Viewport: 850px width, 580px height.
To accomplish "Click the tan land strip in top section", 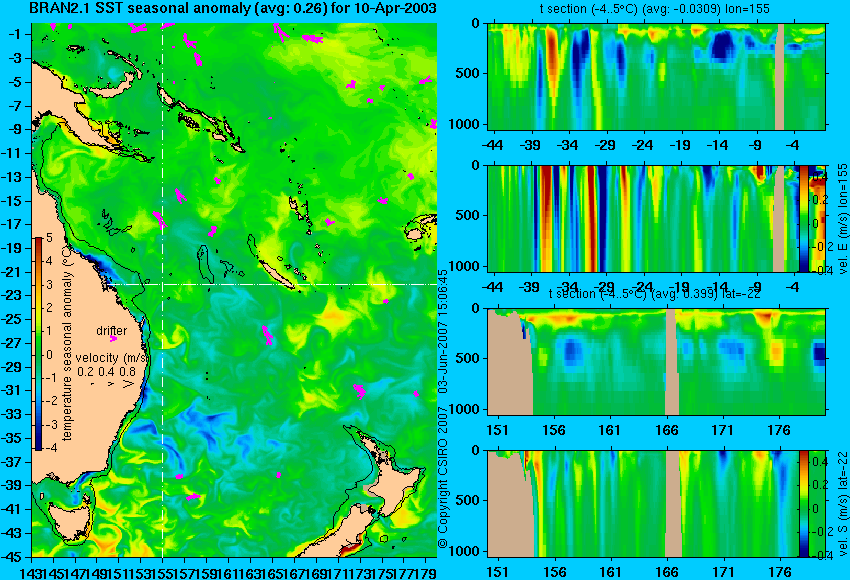I will click(x=780, y=76).
